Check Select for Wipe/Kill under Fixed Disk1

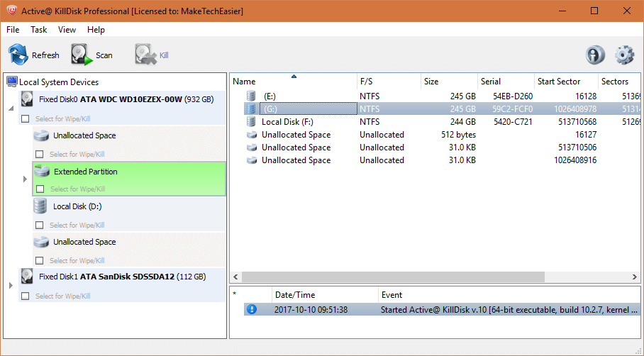coord(26,296)
